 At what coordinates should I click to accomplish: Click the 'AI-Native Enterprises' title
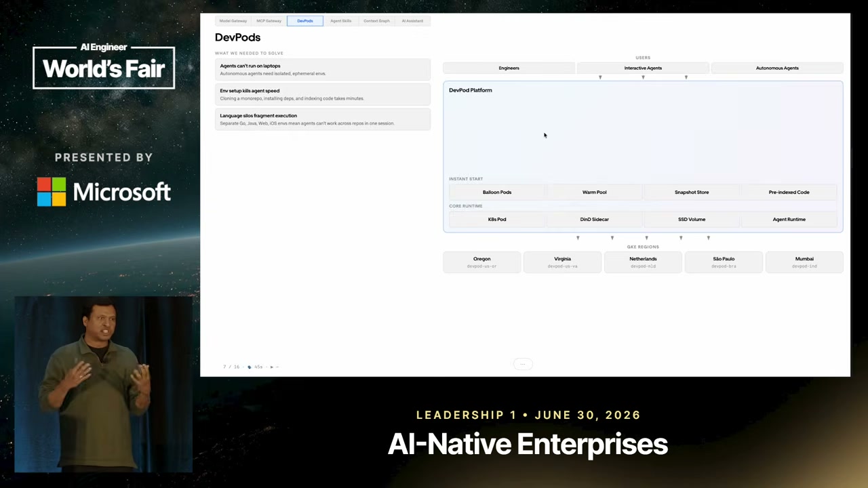pyautogui.click(x=528, y=445)
